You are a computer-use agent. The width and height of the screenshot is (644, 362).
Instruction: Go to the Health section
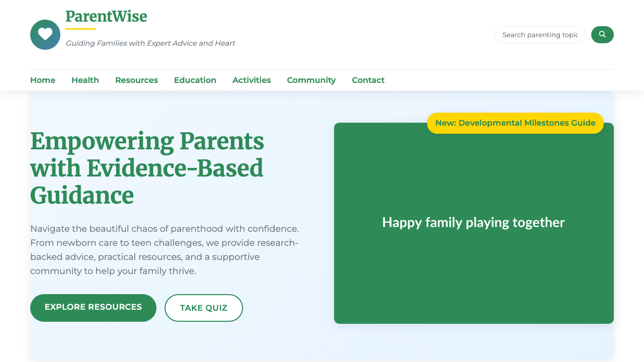(x=85, y=80)
